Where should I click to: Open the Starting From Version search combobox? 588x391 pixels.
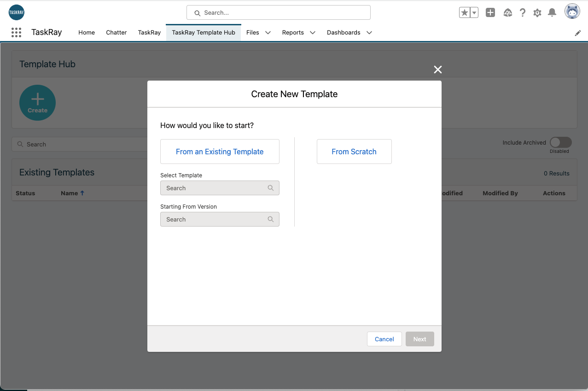click(220, 219)
